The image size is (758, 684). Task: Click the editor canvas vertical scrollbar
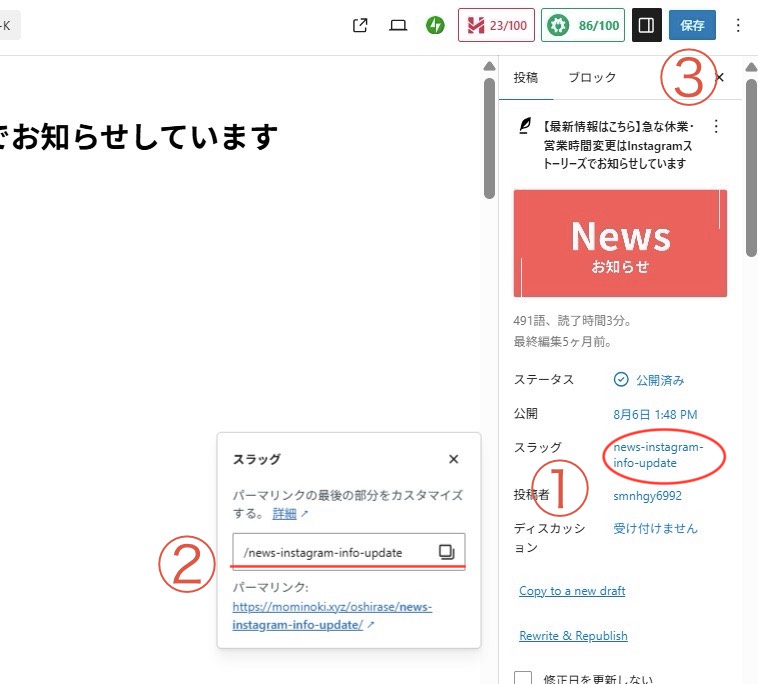(x=489, y=140)
